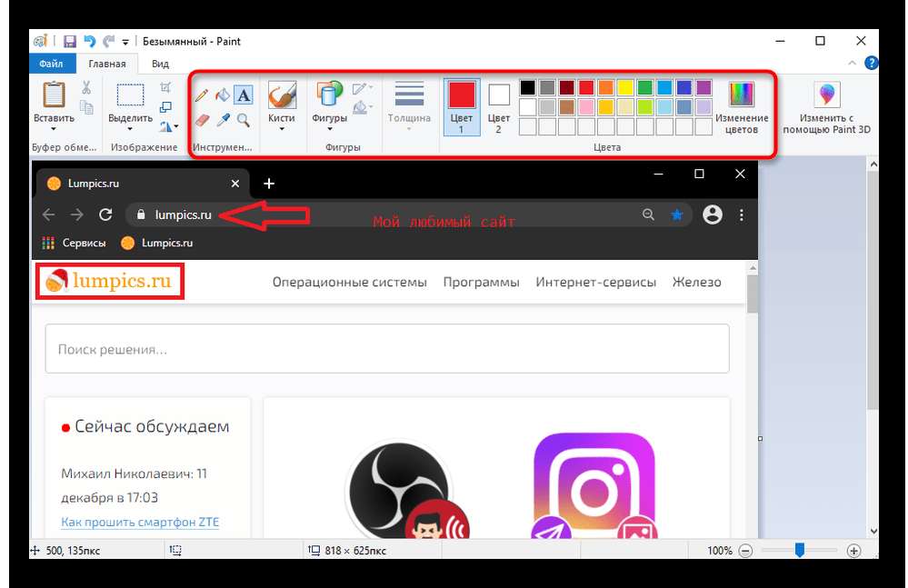The image size is (908, 588).
Task: Click the Вставить clipboard icon
Action: [x=54, y=95]
